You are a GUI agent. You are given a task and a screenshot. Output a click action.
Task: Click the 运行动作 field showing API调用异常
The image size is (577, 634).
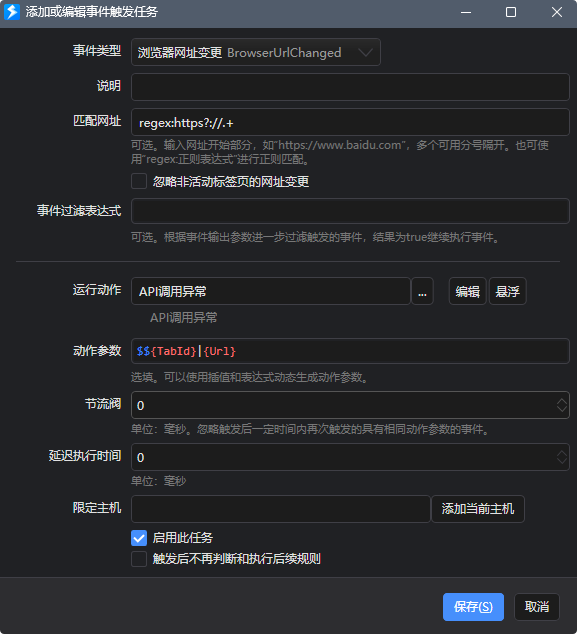[271, 291]
